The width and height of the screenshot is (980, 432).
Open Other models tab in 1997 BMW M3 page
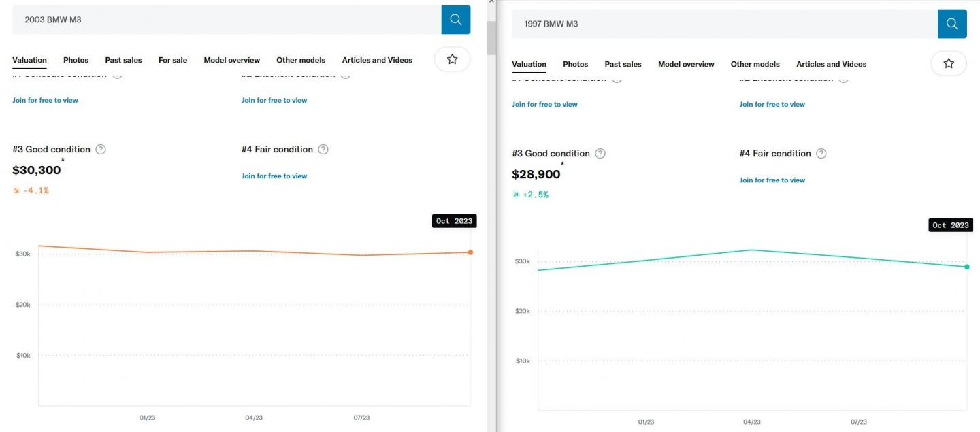[x=755, y=64]
